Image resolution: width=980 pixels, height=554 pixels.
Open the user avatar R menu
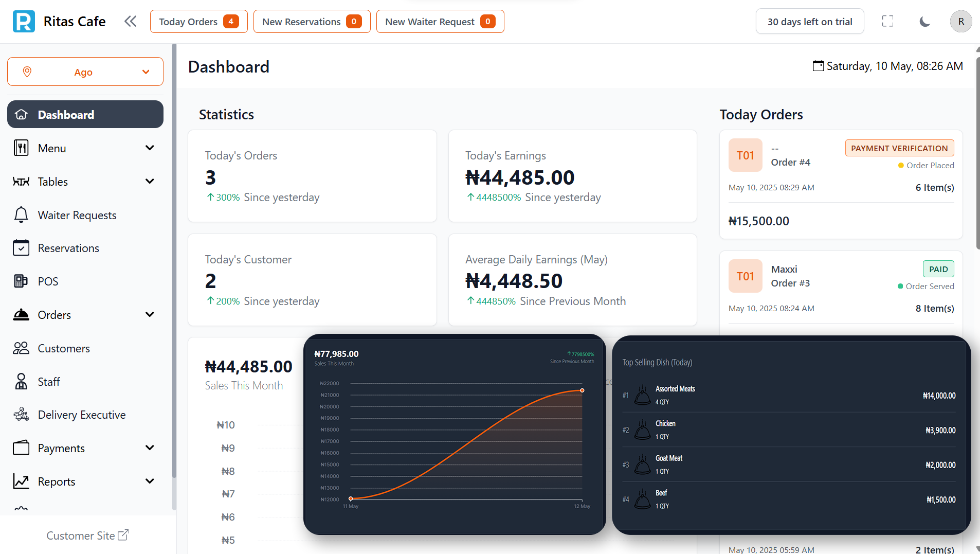[960, 22]
